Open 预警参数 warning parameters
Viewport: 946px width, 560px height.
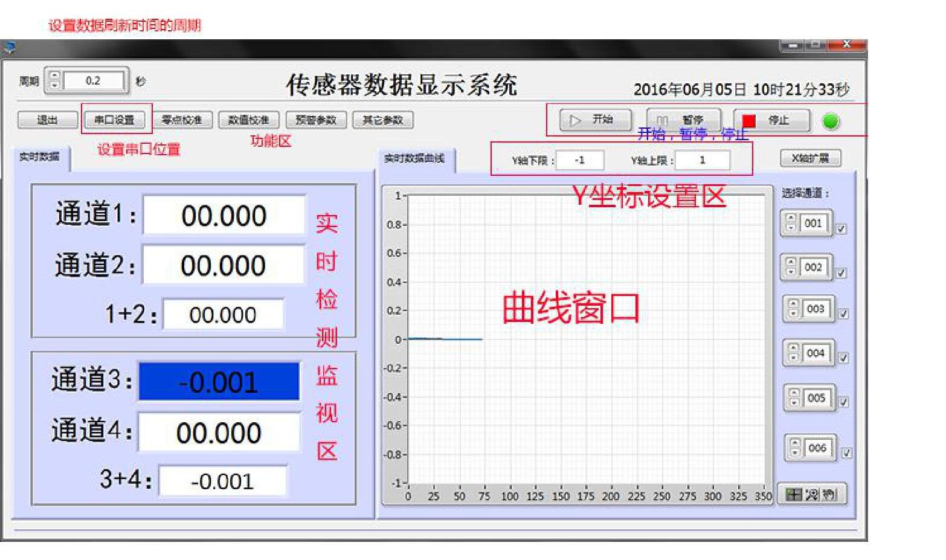[315, 120]
